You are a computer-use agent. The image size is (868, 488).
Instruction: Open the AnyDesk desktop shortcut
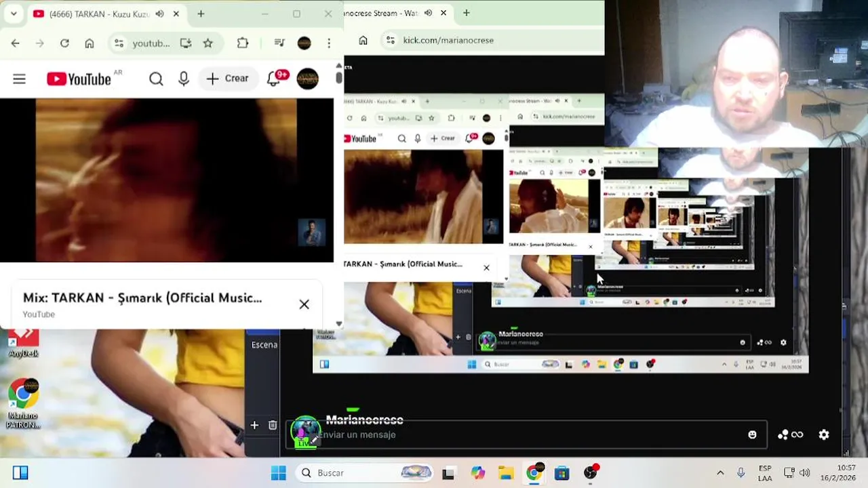coord(23,342)
